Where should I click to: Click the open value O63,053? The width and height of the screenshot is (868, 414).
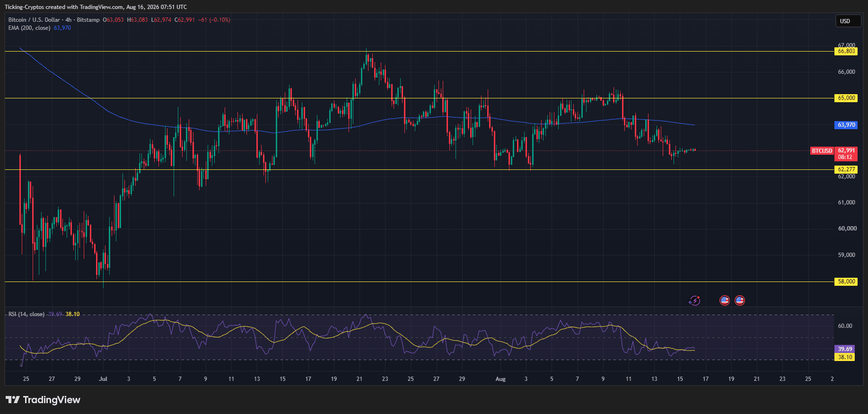(113, 20)
